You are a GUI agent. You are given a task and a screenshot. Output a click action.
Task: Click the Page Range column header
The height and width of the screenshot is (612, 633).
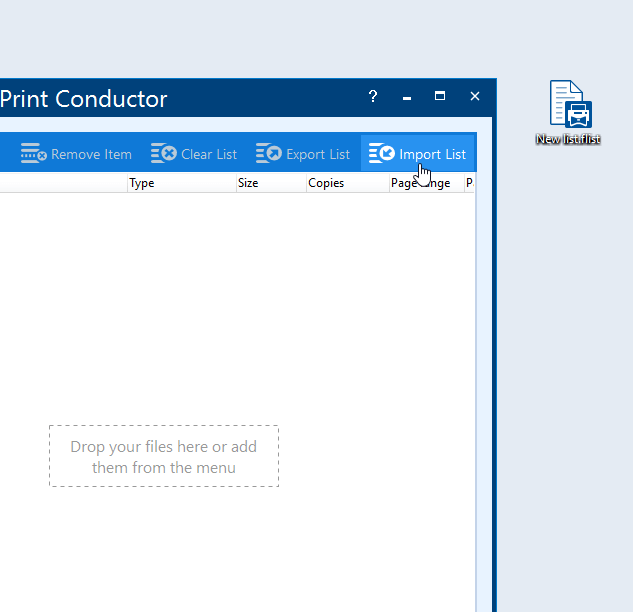pyautogui.click(x=427, y=183)
